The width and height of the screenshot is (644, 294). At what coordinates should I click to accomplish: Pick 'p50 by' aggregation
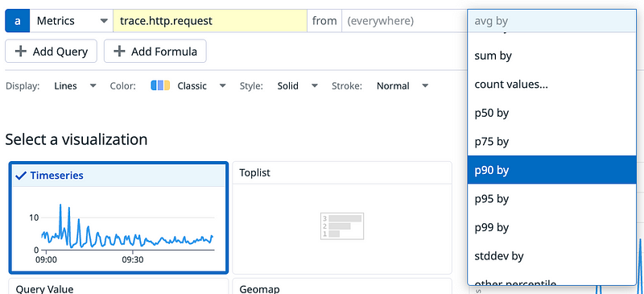pos(551,113)
